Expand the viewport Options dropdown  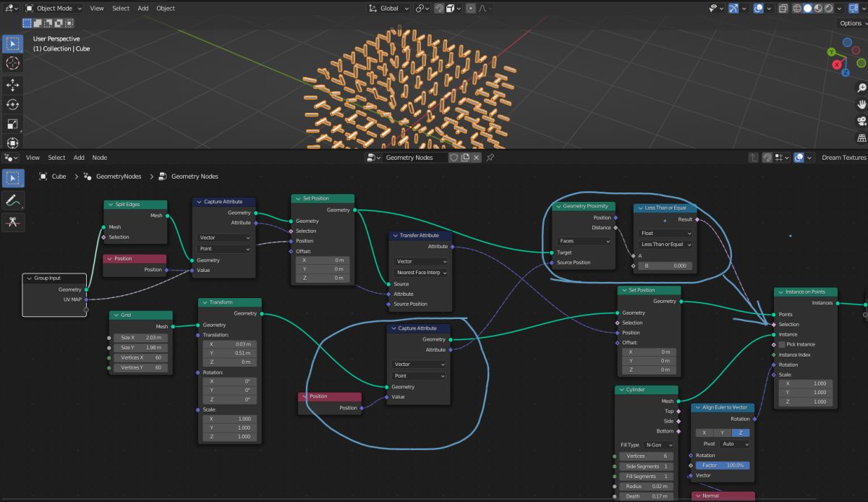pyautogui.click(x=854, y=23)
